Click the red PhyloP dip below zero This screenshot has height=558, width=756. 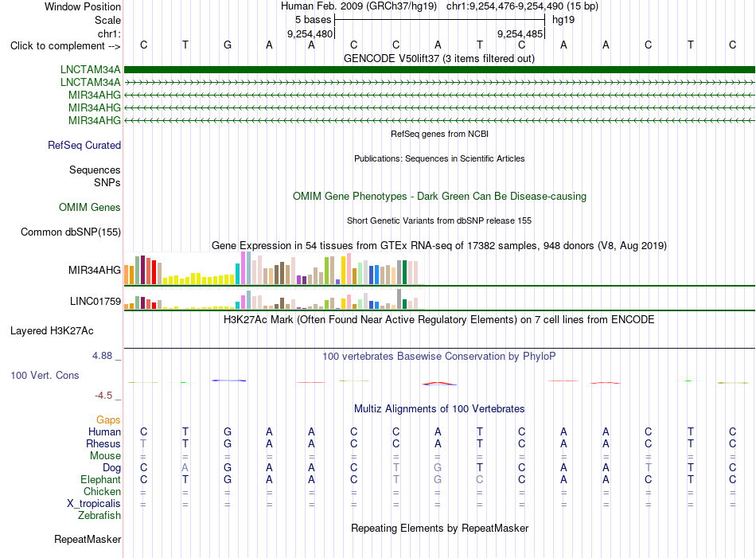[438, 384]
